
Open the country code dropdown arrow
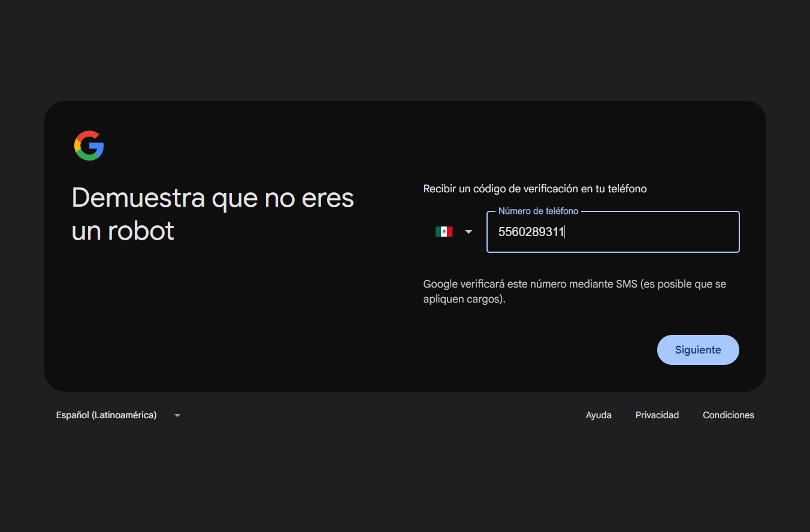(469, 232)
